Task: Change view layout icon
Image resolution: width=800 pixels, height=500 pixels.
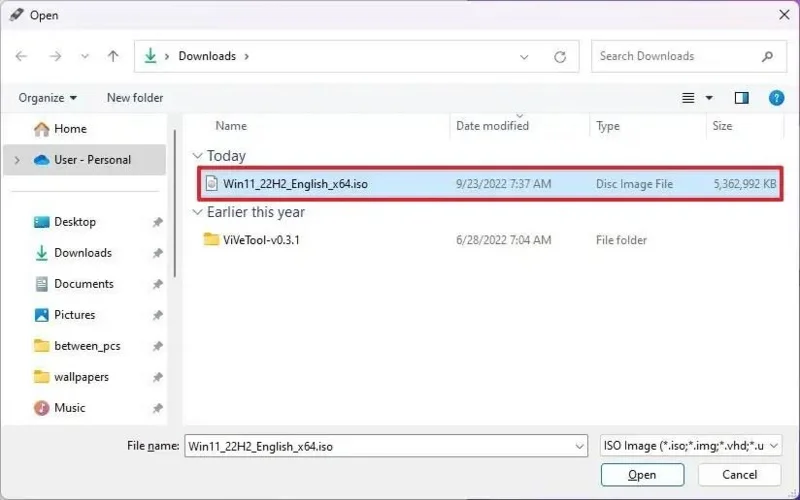Action: click(688, 98)
